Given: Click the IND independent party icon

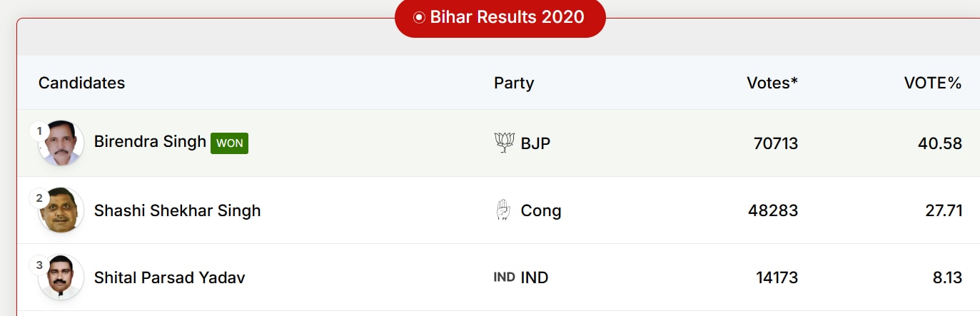Looking at the screenshot, I should (504, 277).
